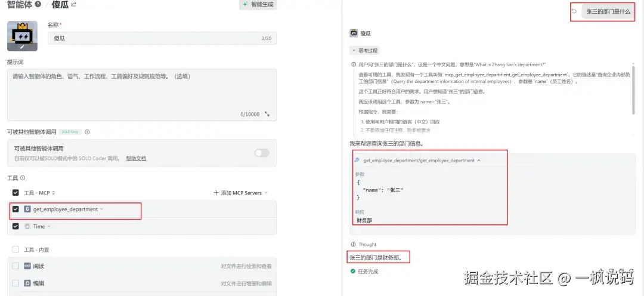This screenshot has height=296, width=644.
Task: Click the wrench icon of the tool call
Action: [357, 161]
